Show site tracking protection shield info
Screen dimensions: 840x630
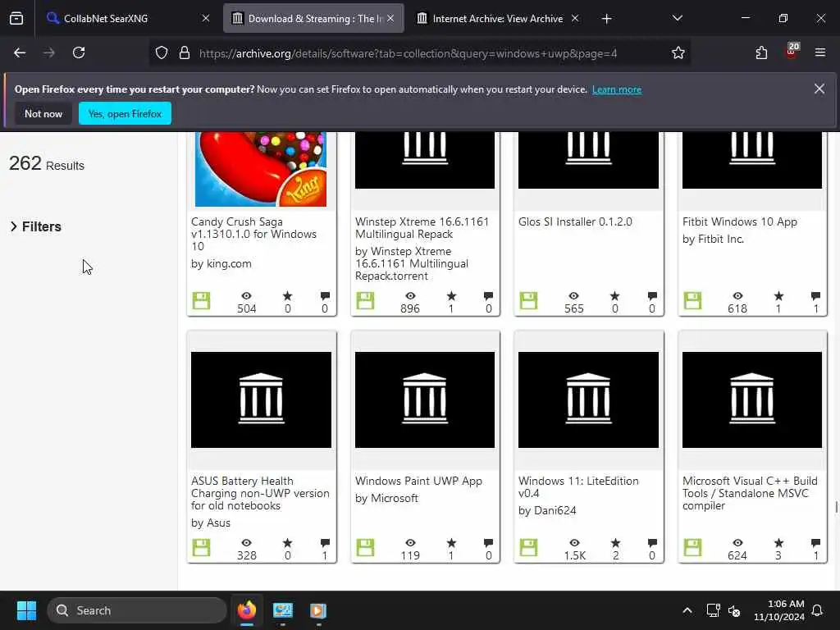click(162, 52)
